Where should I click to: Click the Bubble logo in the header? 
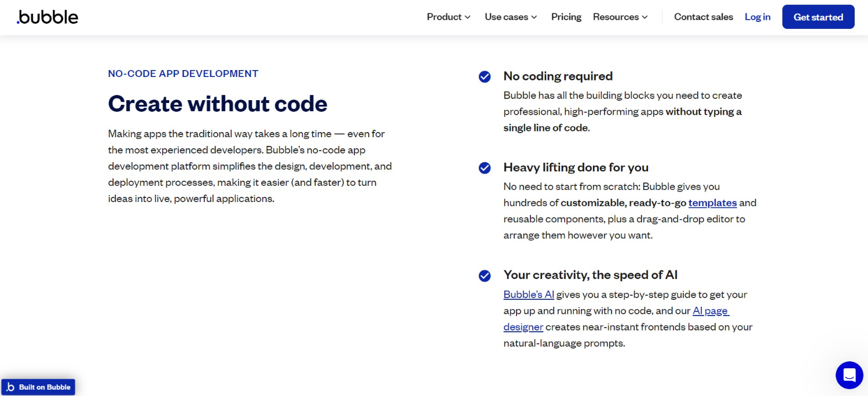(47, 17)
